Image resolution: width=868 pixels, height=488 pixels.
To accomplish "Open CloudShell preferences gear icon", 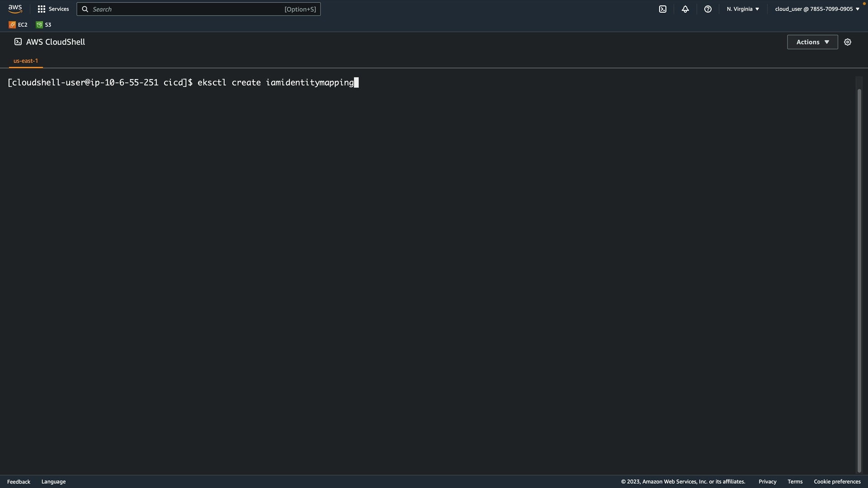I will pos(848,42).
